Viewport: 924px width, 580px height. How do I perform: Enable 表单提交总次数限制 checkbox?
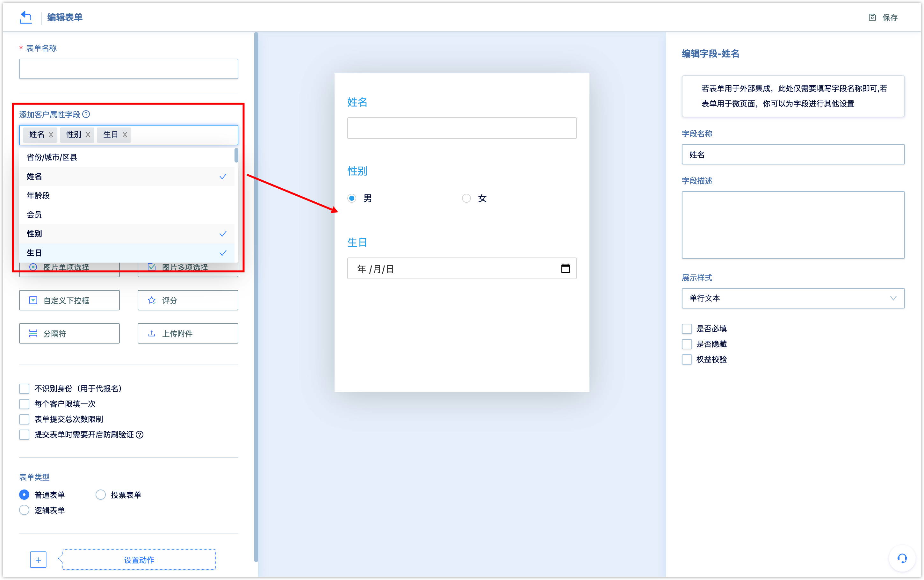(24, 419)
